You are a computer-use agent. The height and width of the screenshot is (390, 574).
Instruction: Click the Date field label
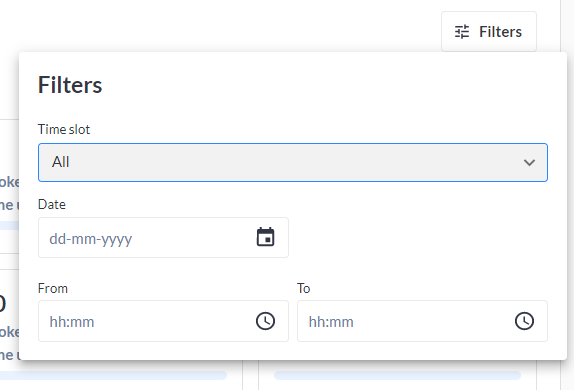click(x=52, y=204)
